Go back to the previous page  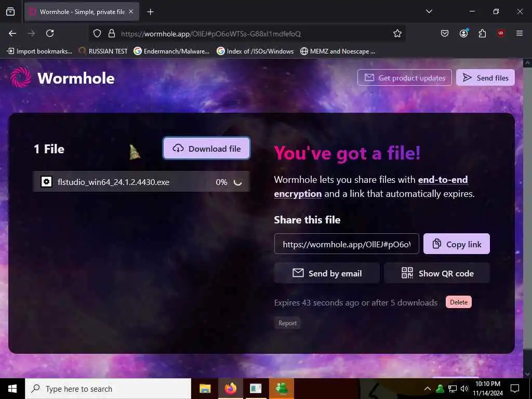coord(12,33)
